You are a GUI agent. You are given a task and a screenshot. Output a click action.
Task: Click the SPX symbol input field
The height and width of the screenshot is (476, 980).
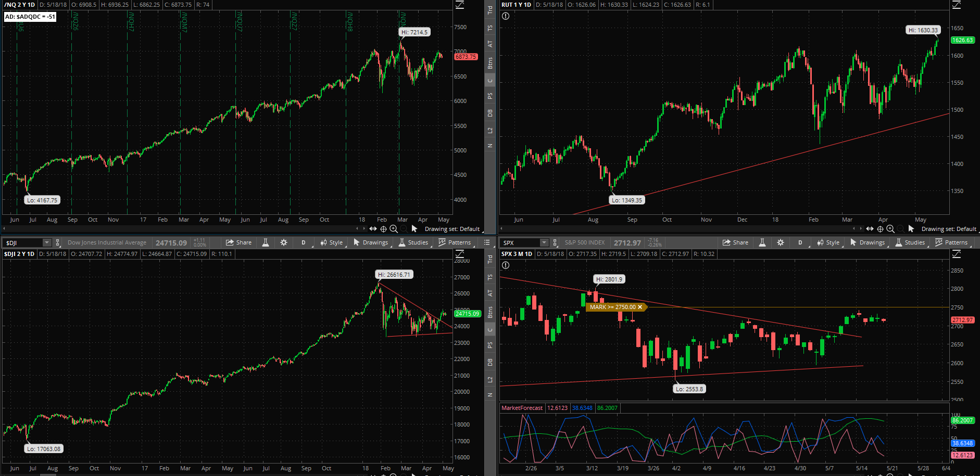[x=520, y=242]
